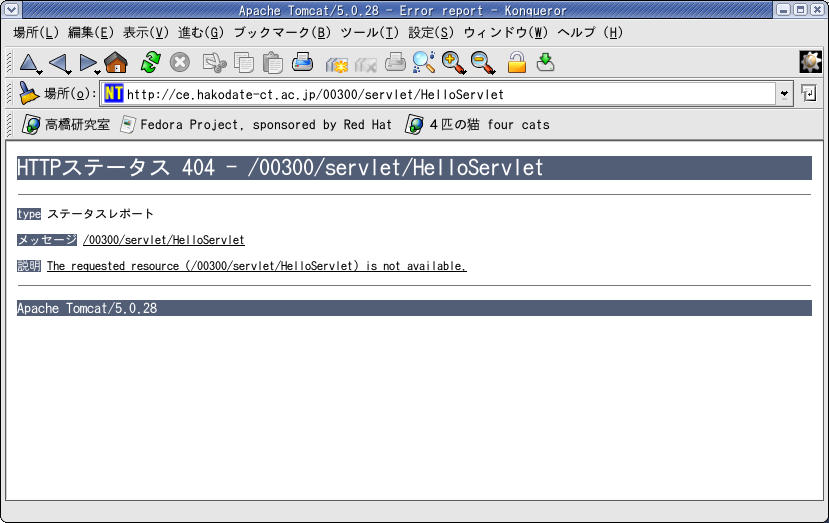Reload the page with the green arrows icon
The width and height of the screenshot is (829, 523).
click(x=151, y=62)
